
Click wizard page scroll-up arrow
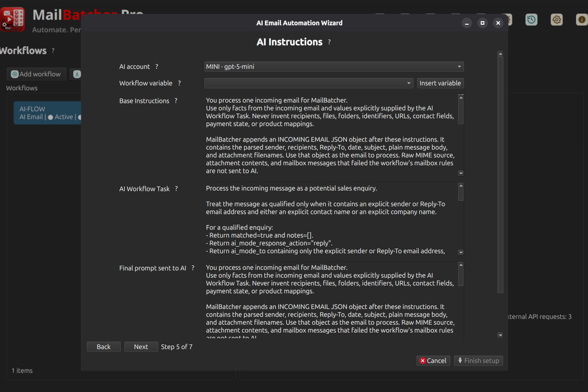[500, 54]
